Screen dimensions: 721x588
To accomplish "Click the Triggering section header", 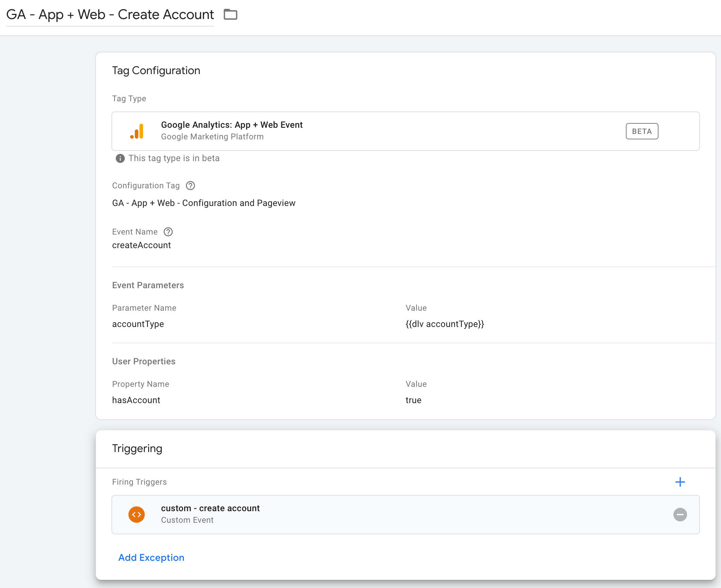I will (x=137, y=448).
